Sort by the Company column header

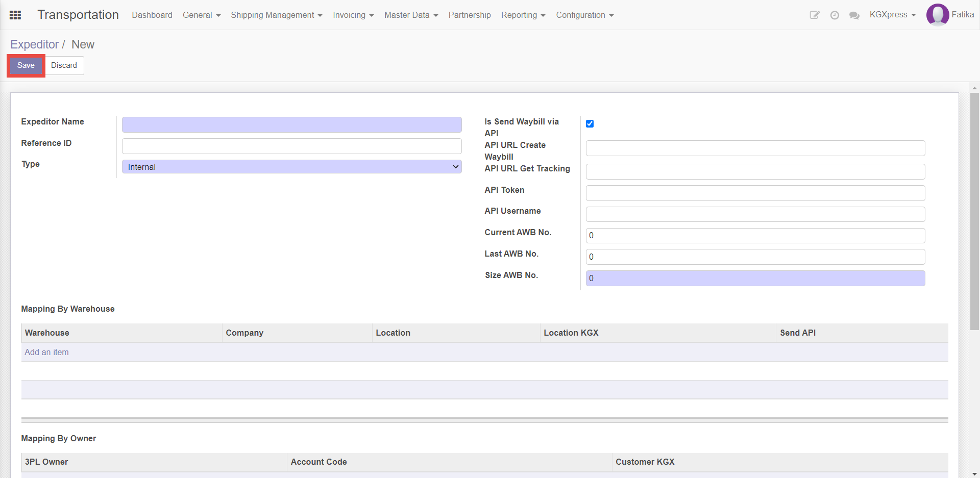pyautogui.click(x=297, y=333)
